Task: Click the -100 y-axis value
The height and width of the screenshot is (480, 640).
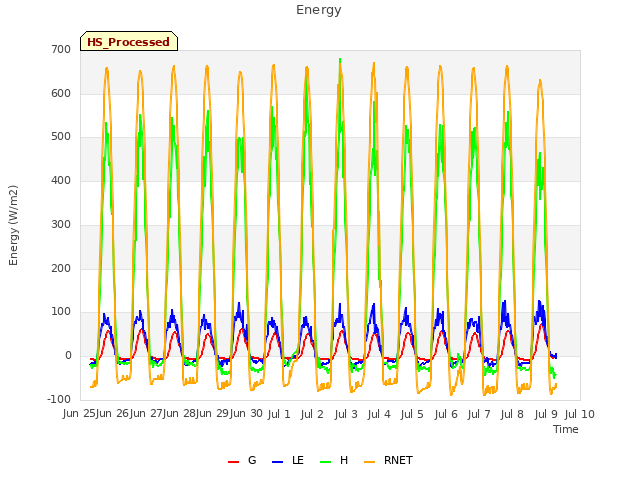Action: (x=59, y=399)
